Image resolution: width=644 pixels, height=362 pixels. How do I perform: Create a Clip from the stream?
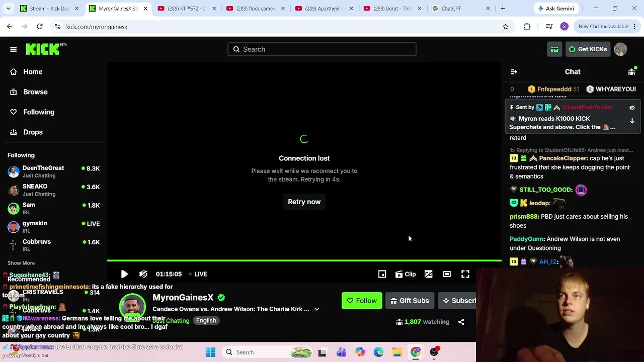point(406,274)
